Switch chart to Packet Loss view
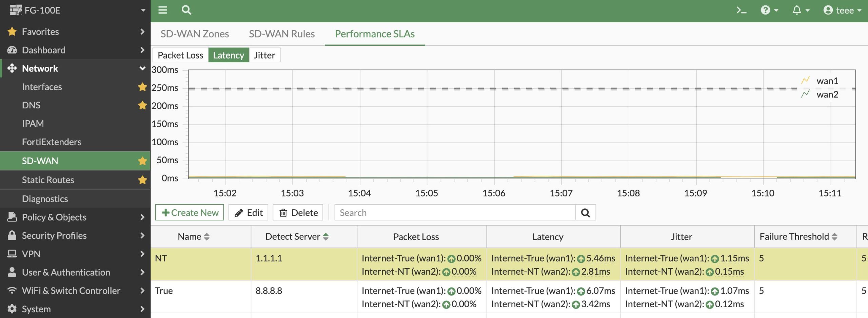 point(180,55)
